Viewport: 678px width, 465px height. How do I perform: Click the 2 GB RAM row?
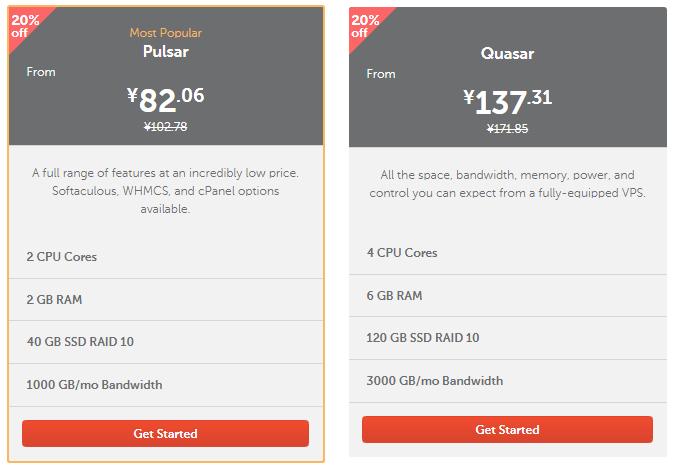(166, 299)
